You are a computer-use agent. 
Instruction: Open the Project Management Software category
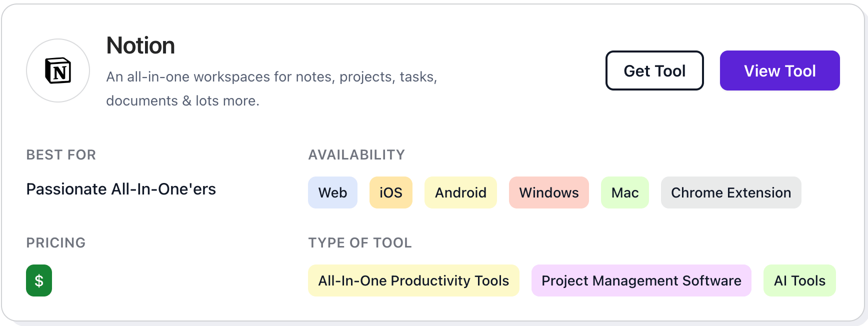pos(641,280)
